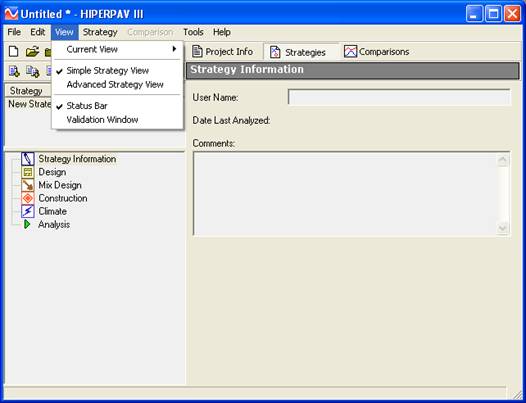The width and height of the screenshot is (526, 403).
Task: Click the Mix Design shovel icon
Action: [28, 185]
